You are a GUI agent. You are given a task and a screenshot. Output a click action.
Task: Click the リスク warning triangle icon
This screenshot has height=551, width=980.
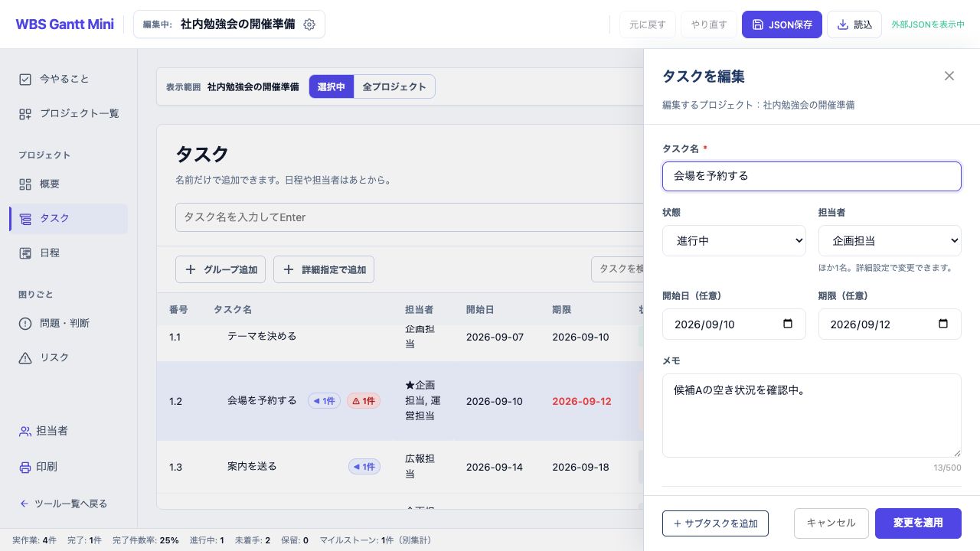coord(25,357)
